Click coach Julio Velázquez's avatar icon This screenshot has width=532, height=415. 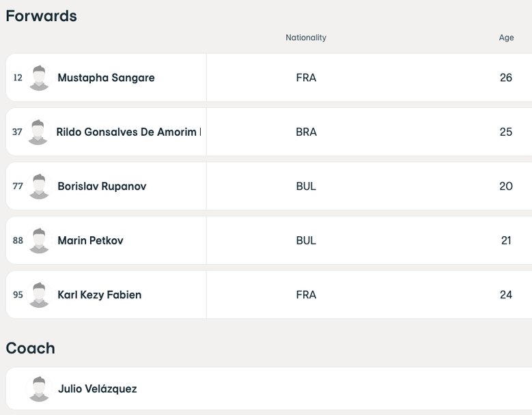pos(39,388)
